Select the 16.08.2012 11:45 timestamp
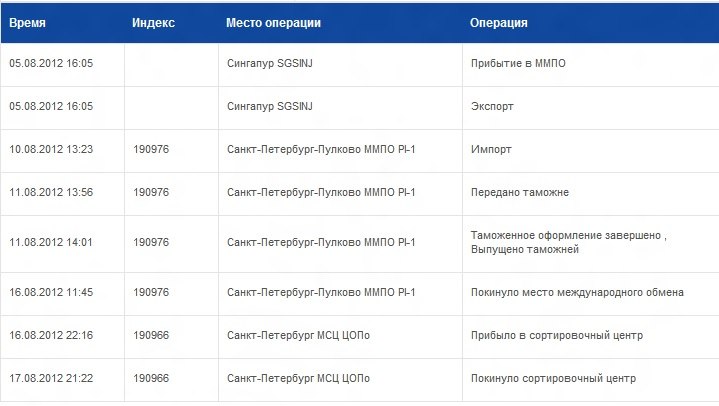 click(51, 292)
